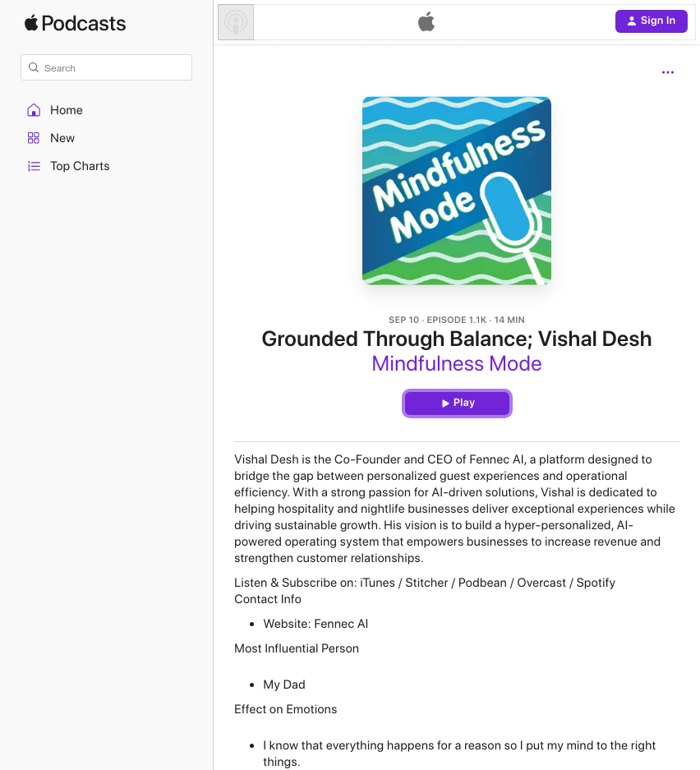Click the New grid icon in sidebar
Viewport: 700px width, 770px height.
click(34, 138)
